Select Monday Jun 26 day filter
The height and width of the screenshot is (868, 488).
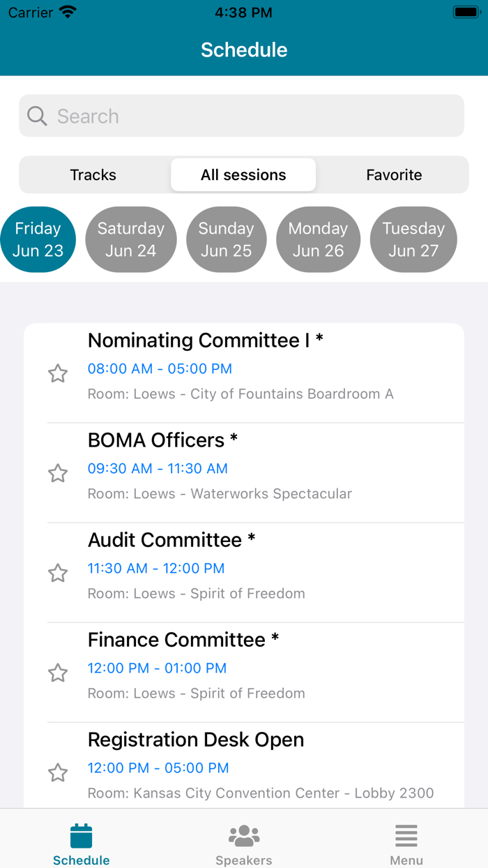pyautogui.click(x=318, y=239)
